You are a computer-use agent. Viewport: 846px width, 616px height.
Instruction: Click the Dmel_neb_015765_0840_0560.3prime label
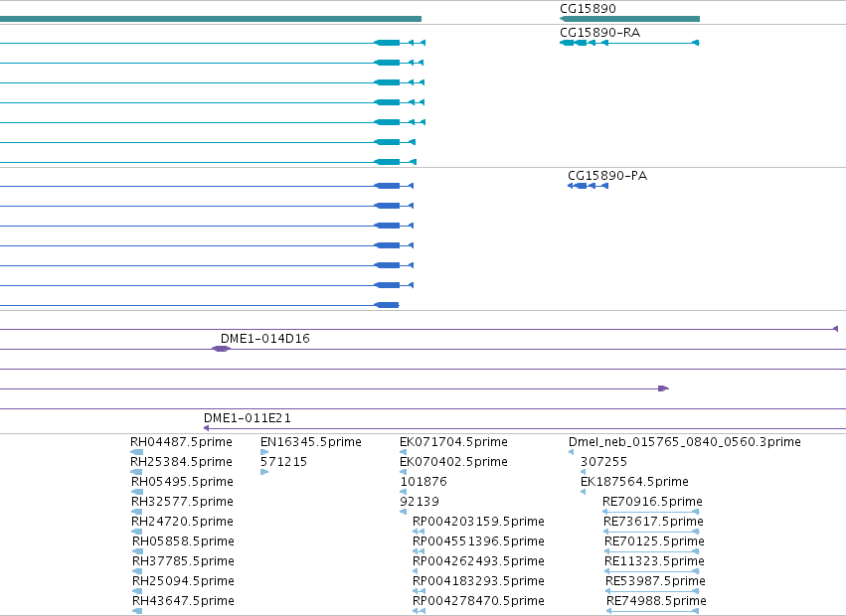point(685,442)
